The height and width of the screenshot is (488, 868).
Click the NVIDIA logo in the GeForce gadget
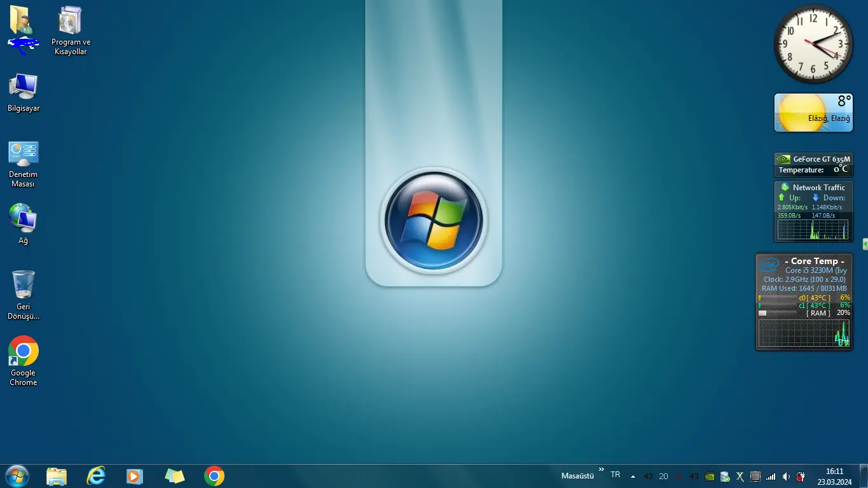click(783, 159)
